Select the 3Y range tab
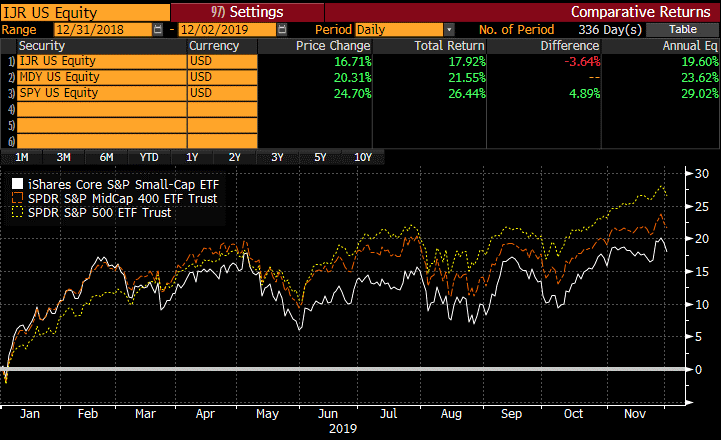The width and height of the screenshot is (721, 440). tap(277, 158)
